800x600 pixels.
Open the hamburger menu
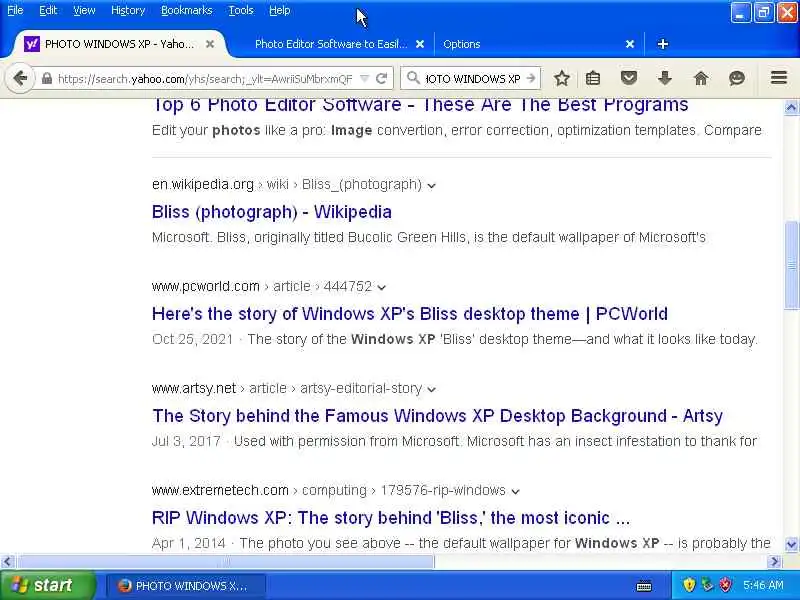click(x=779, y=78)
